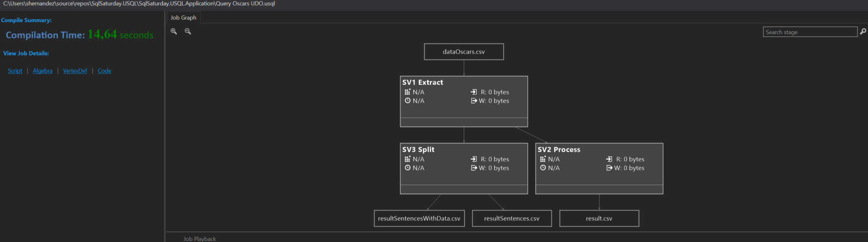Click the vertices grid icon in SV1 Extract

pyautogui.click(x=407, y=92)
